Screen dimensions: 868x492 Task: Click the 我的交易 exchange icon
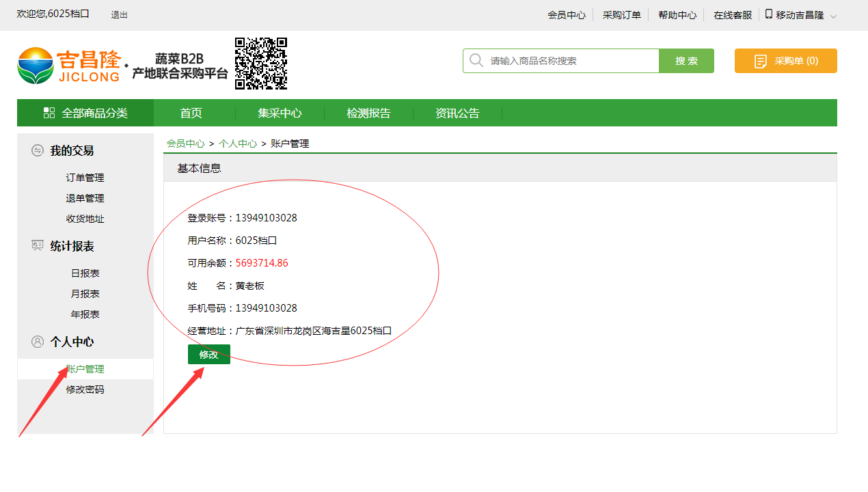point(38,150)
